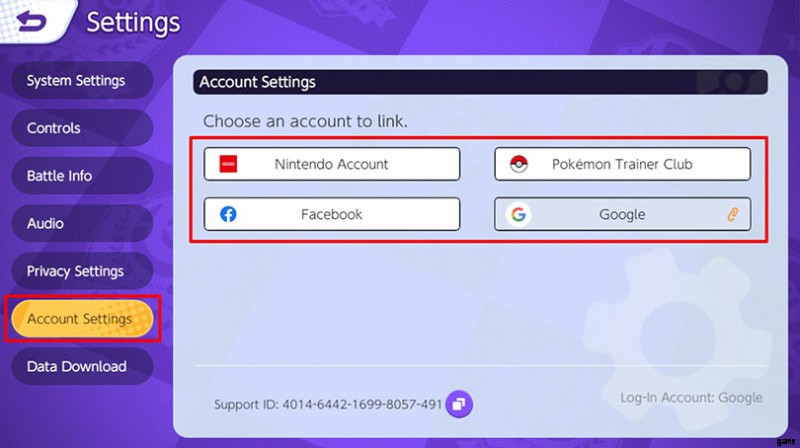Click the Google G logo icon
The image size is (800, 448).
[x=519, y=214]
